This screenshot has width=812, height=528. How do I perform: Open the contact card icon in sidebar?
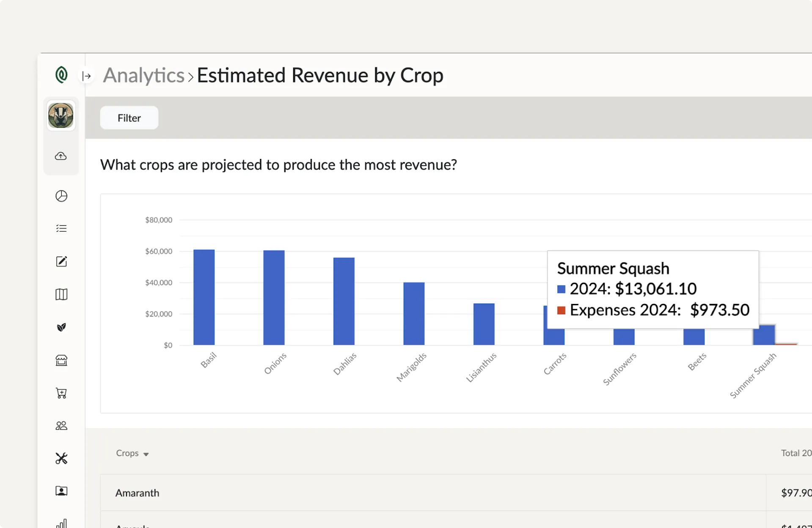coord(61,491)
